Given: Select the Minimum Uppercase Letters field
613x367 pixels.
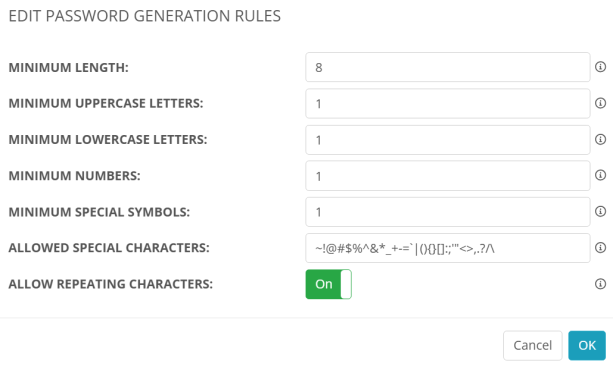Looking at the screenshot, I should pos(448,104).
